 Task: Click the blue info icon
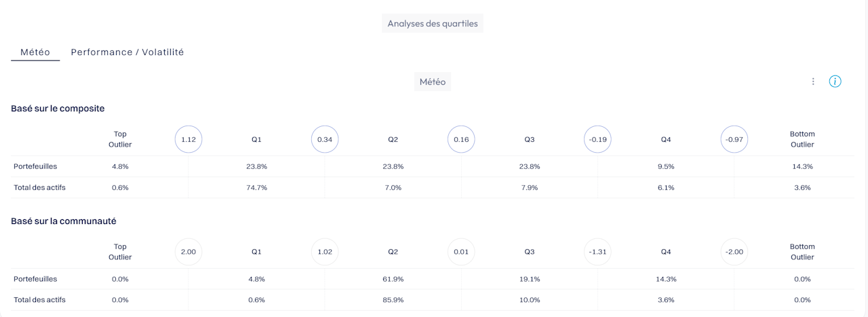[835, 81]
